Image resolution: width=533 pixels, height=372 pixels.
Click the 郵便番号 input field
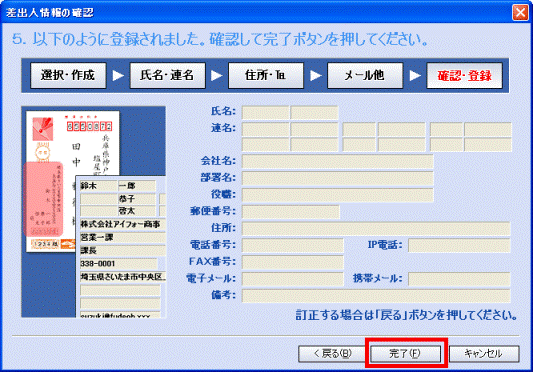tap(291, 212)
